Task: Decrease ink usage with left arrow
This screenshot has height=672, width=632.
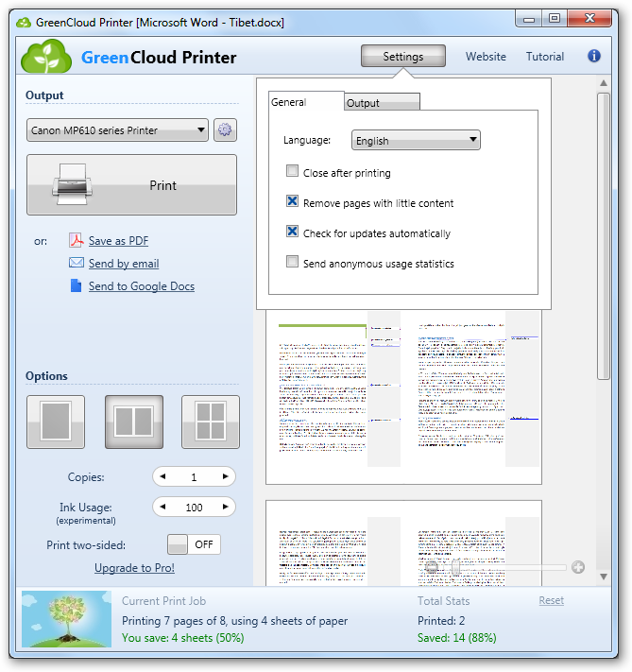Action: click(162, 507)
